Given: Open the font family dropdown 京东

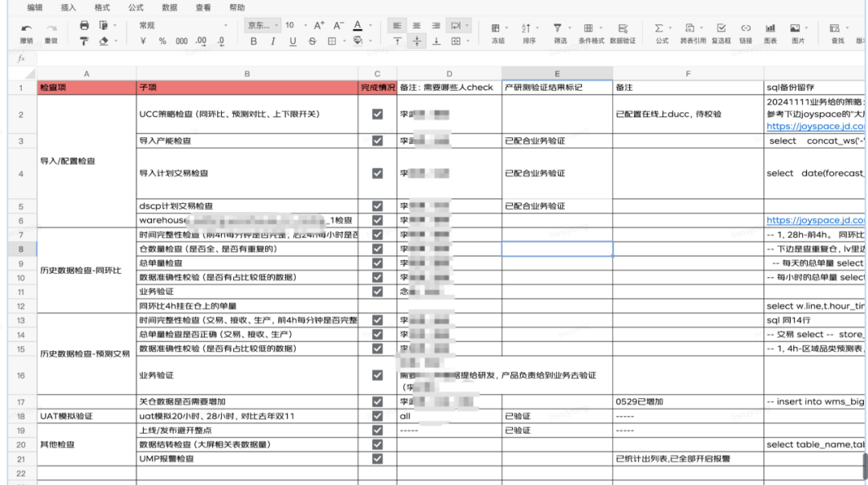Looking at the screenshot, I should click(x=262, y=26).
